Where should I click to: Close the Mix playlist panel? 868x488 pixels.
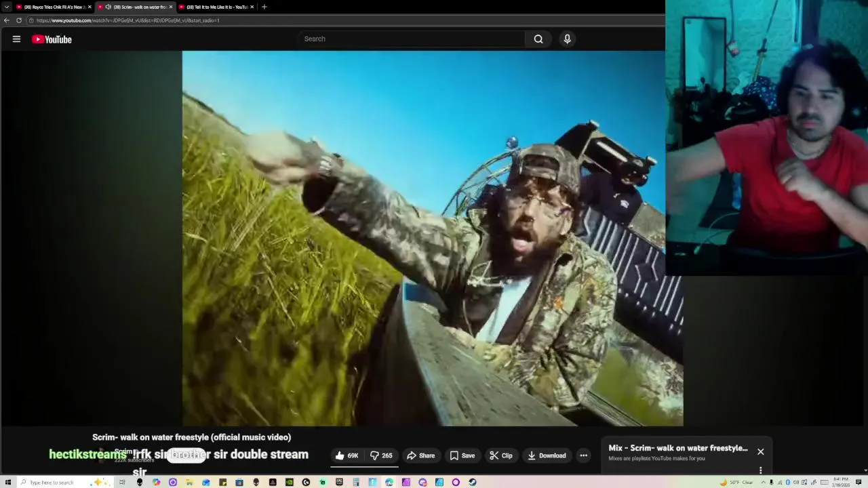point(760,451)
